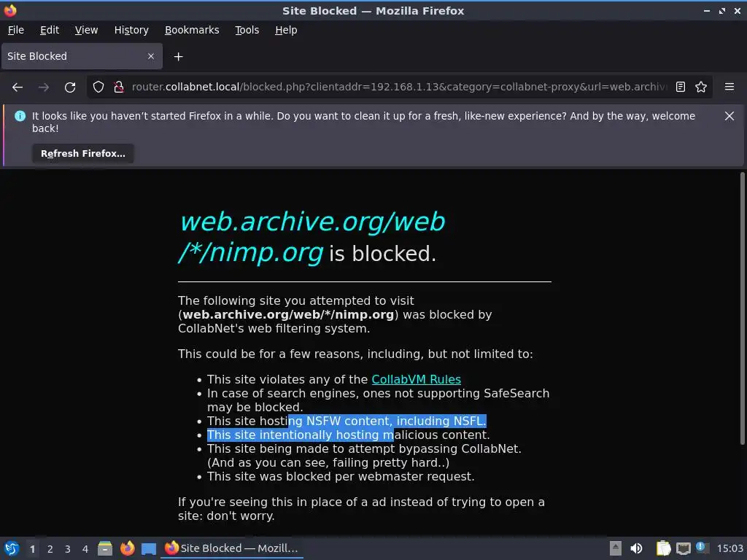Click the 'web.archive.org/web/*/nimp.org' heading text

click(312, 237)
